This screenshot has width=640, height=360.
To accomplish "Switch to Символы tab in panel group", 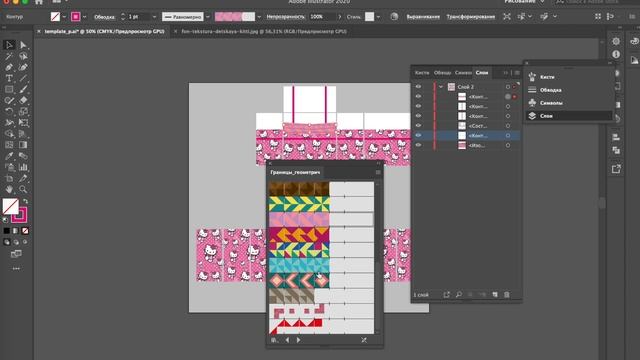I will [463, 73].
